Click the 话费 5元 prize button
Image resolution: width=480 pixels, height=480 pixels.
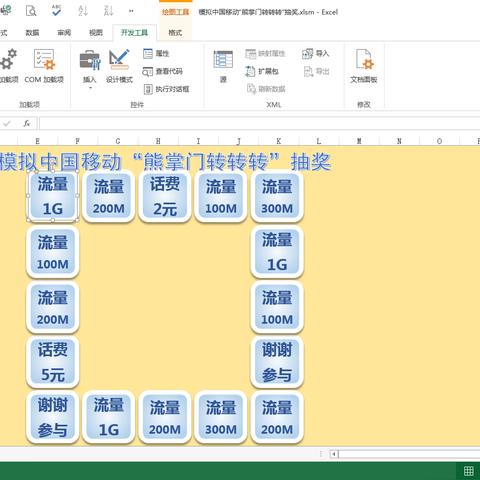53,362
